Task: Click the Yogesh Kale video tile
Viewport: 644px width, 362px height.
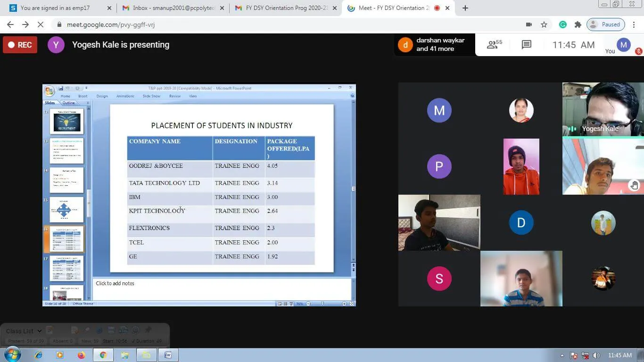Action: coord(603,109)
